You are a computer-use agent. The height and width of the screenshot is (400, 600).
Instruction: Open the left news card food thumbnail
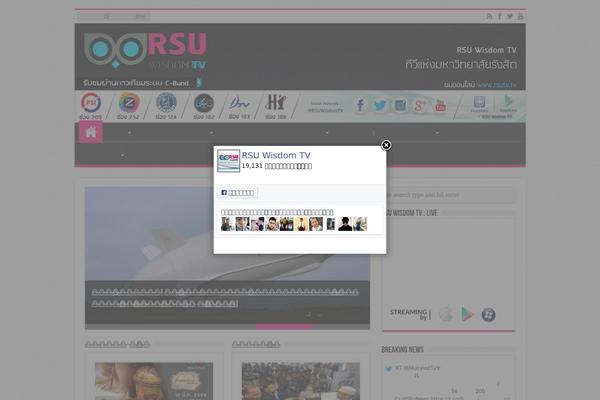pyautogui.click(x=154, y=381)
